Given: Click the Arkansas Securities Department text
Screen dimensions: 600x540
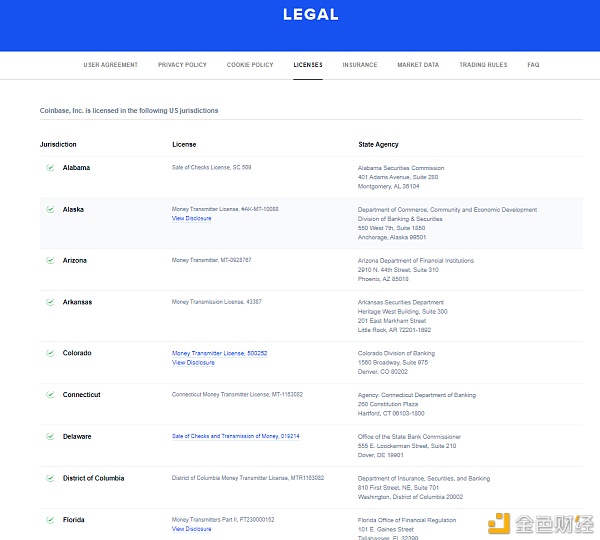Looking at the screenshot, I should pyautogui.click(x=401, y=302).
